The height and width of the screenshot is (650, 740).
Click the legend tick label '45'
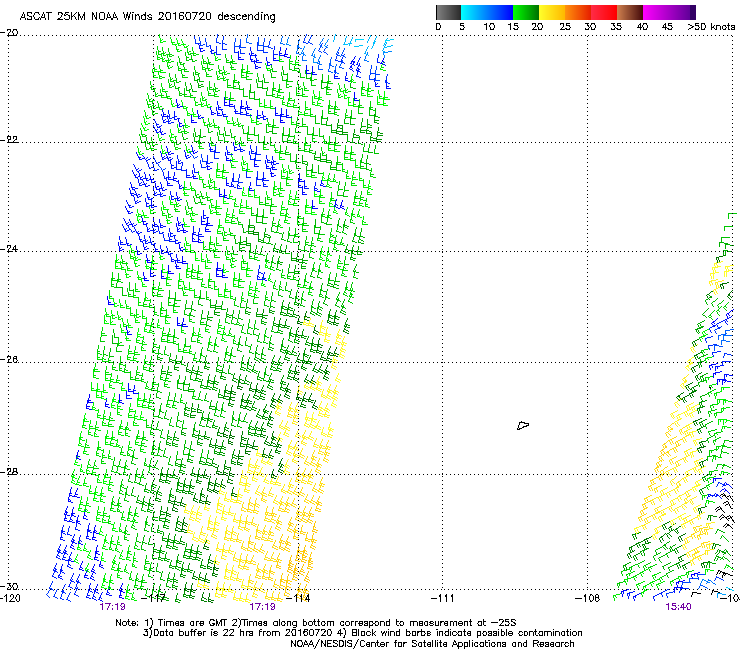(x=667, y=27)
